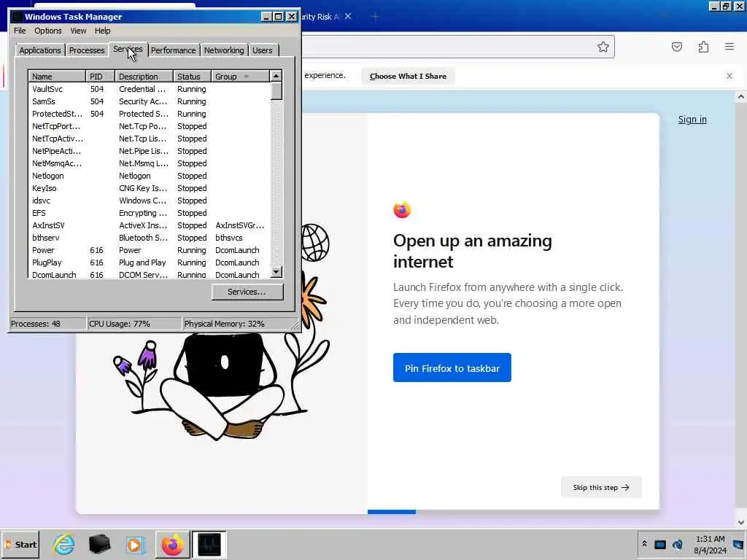Viewport: 747px width, 560px height.
Task: Click the Sign in link
Action: (692, 119)
